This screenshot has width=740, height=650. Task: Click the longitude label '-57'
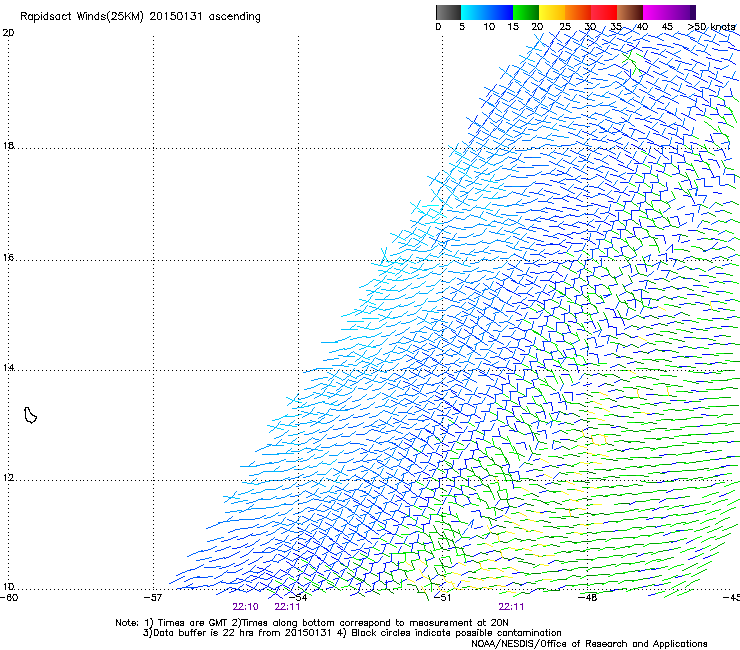(x=153, y=598)
